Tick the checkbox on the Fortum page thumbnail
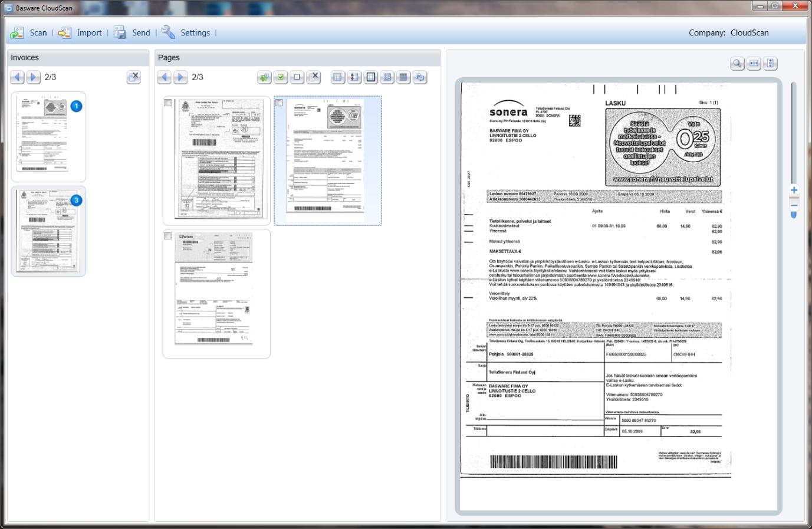The width and height of the screenshot is (812, 529). [168, 236]
